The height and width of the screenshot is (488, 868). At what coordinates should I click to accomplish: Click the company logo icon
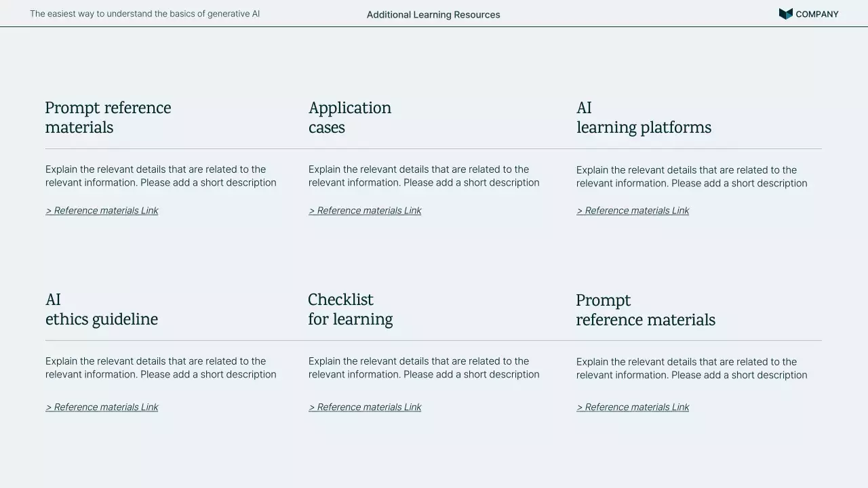click(785, 14)
